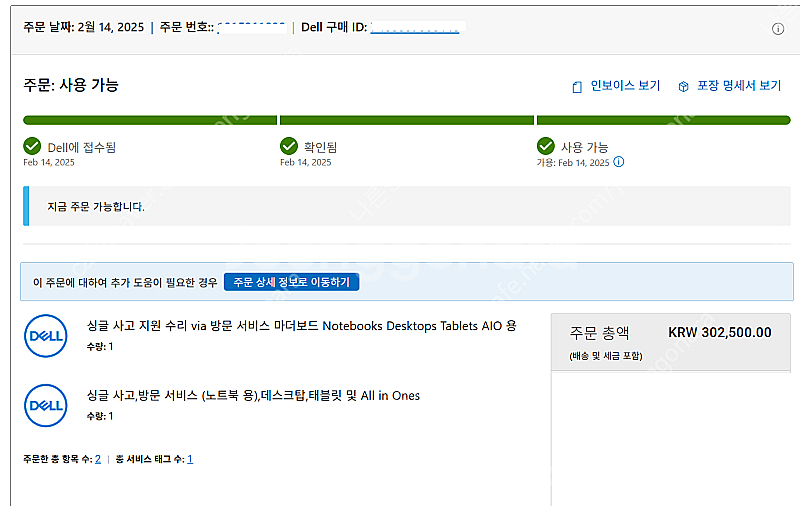Click the 주문: 사용 가능 heading
800x506 pixels.
[x=71, y=85]
